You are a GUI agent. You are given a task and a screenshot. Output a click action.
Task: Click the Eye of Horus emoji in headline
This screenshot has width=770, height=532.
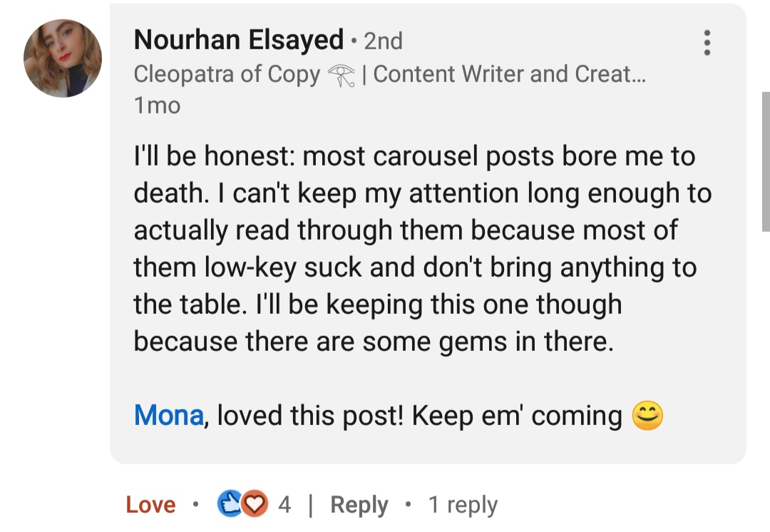[x=340, y=76]
